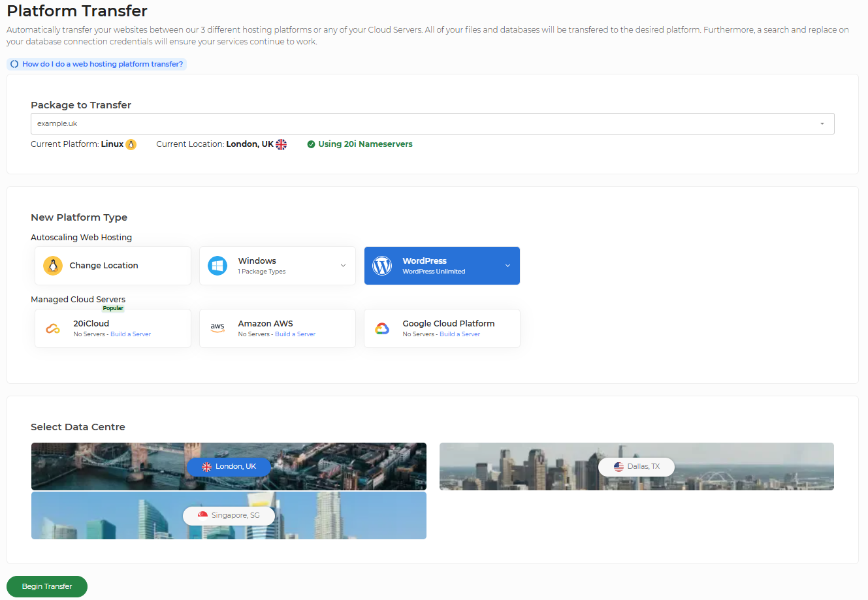
Task: Click the WordPress logo icon
Action: point(382,266)
